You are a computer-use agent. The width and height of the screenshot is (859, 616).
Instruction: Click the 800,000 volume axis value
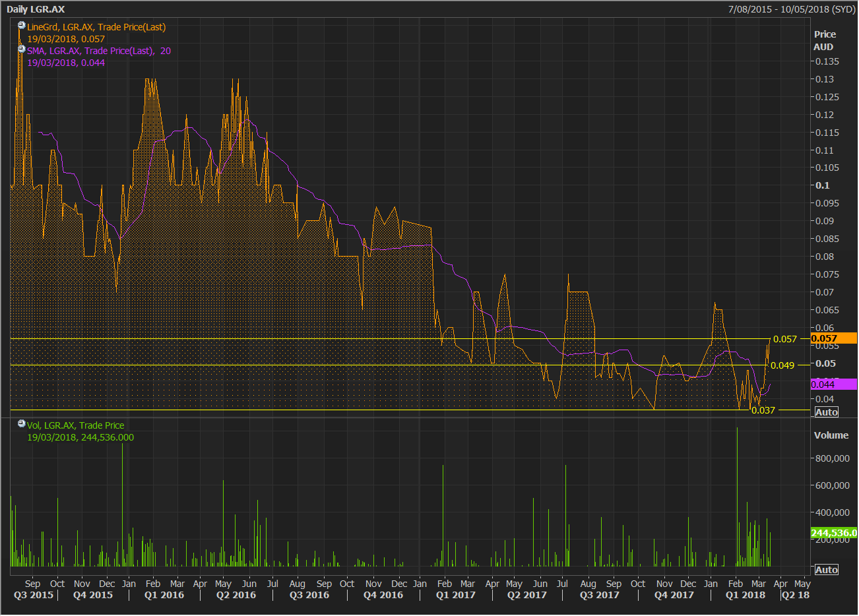tap(833, 458)
